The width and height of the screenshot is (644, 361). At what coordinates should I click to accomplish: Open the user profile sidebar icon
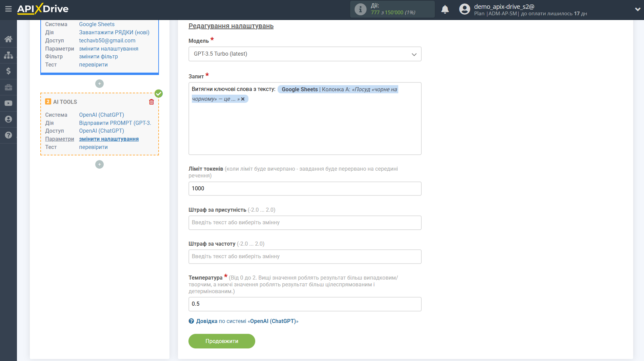coord(8,119)
